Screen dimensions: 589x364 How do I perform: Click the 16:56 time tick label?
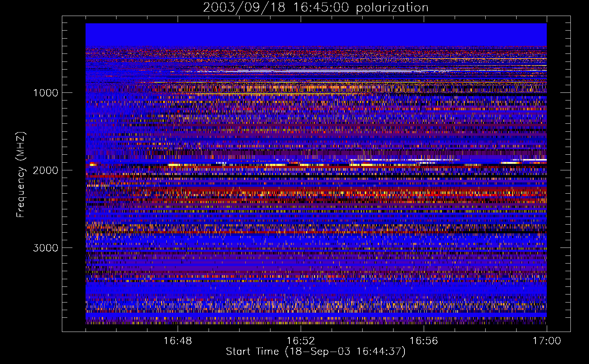click(424, 341)
